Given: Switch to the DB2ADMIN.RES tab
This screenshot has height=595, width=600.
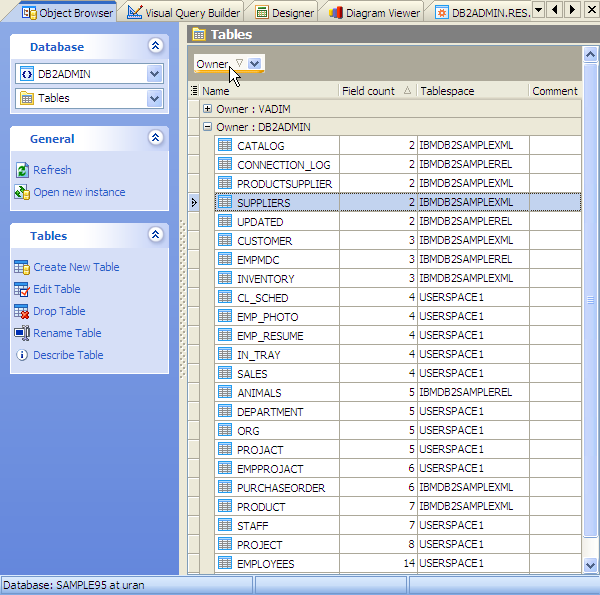Looking at the screenshot, I should click(x=483, y=13).
